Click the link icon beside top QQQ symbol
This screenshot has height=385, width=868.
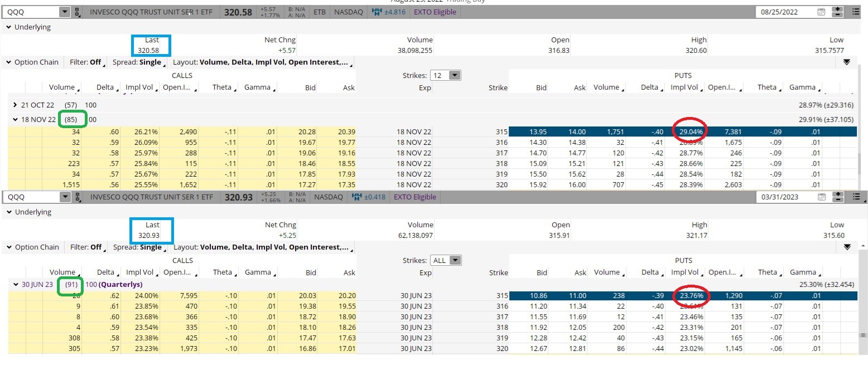(78, 12)
